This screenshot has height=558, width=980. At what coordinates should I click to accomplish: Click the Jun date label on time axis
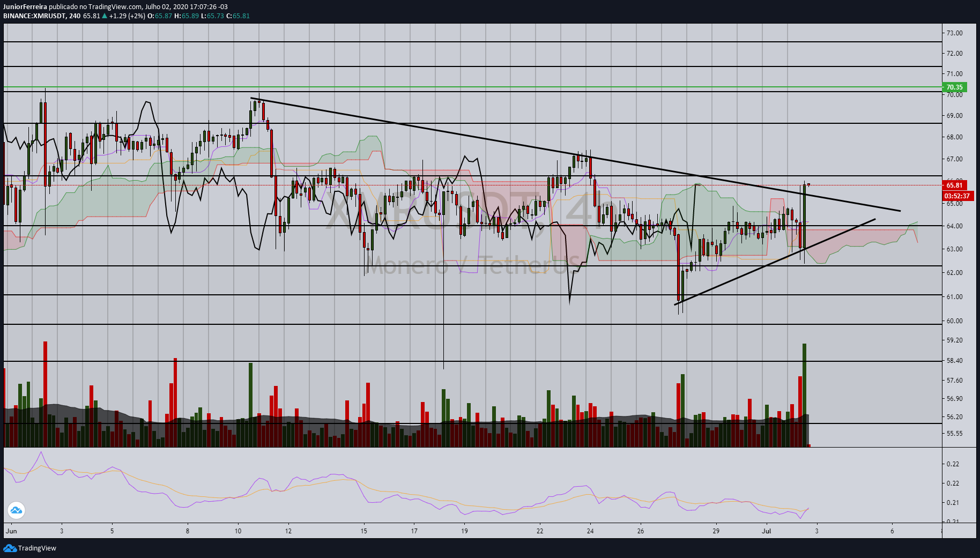(x=11, y=531)
